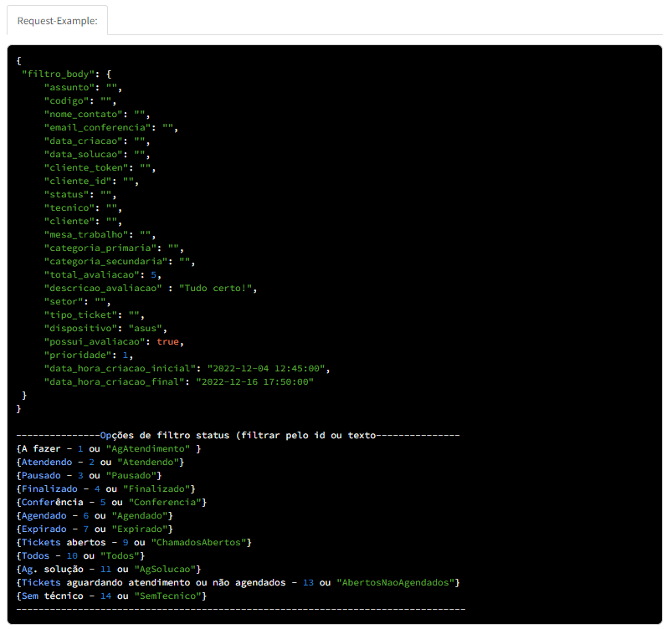The image size is (672, 629).
Task: Click the "cliente_token" key text
Action: 86,168
